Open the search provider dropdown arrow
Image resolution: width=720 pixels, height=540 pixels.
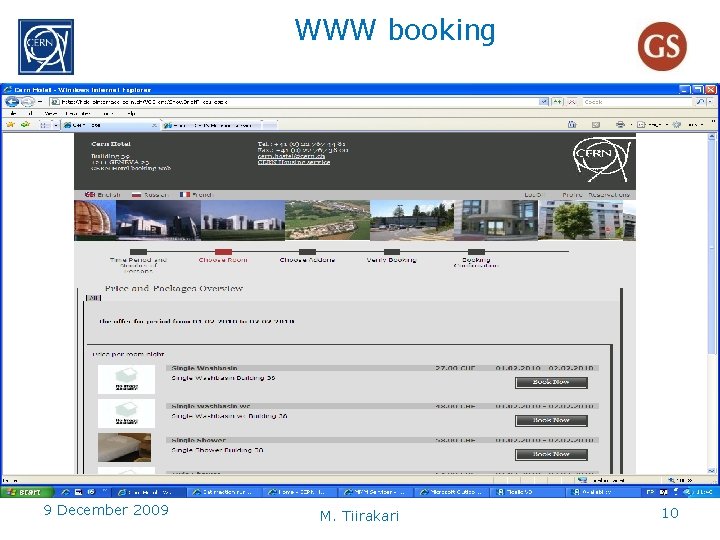[710, 102]
